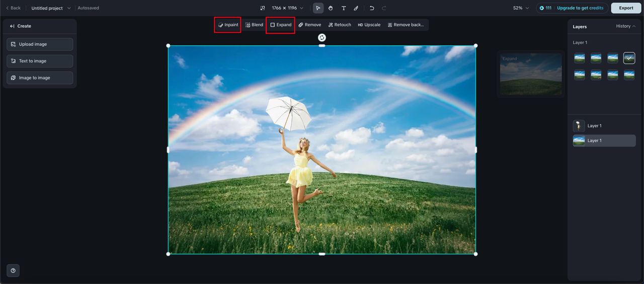Screen dimensions: 644x284
Task: Click the bottom-left corner selection handle
Action: [168, 254]
